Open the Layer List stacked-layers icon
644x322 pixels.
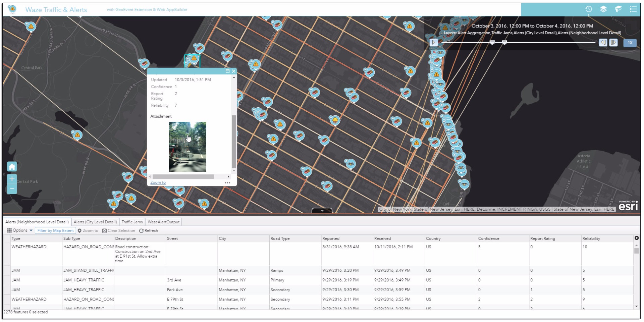tap(603, 9)
